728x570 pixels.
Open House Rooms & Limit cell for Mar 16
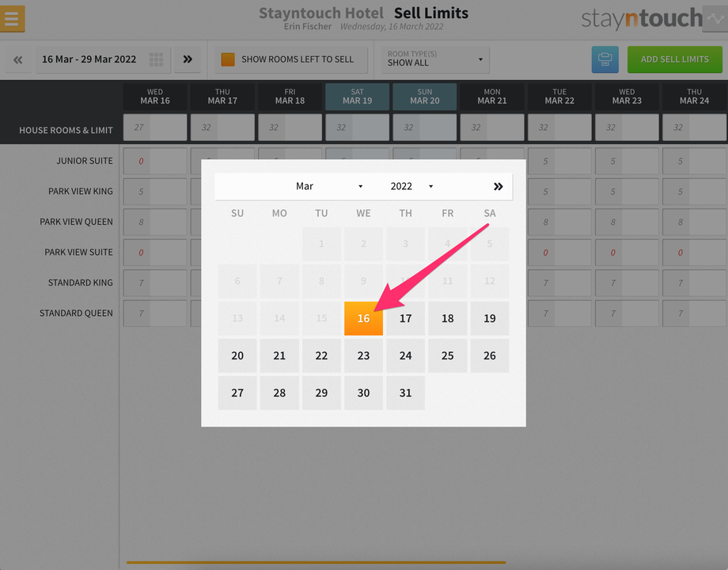click(x=155, y=127)
